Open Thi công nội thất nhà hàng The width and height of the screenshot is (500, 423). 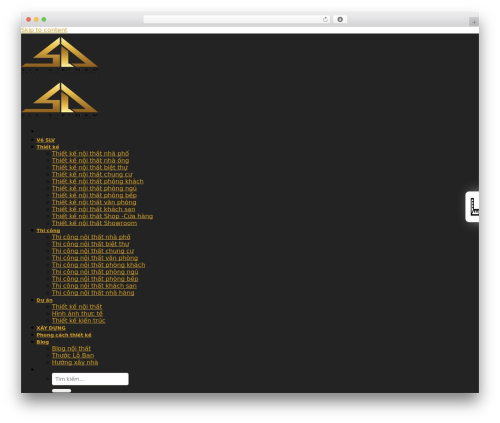coord(93,293)
